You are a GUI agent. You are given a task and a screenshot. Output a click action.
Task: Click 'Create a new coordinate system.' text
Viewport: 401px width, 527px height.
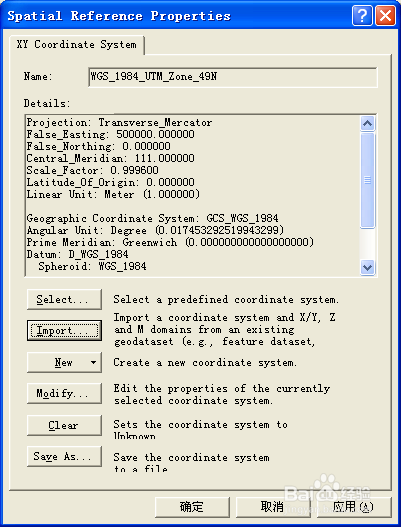point(205,363)
